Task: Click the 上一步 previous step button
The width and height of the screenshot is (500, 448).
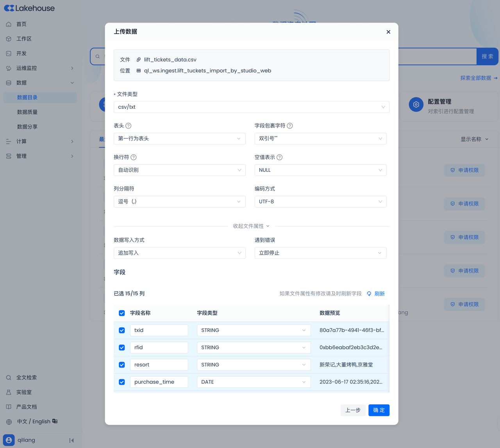Action: click(353, 410)
